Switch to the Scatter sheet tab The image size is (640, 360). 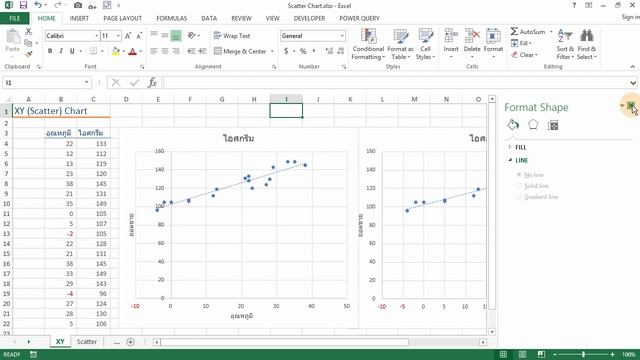(87, 342)
